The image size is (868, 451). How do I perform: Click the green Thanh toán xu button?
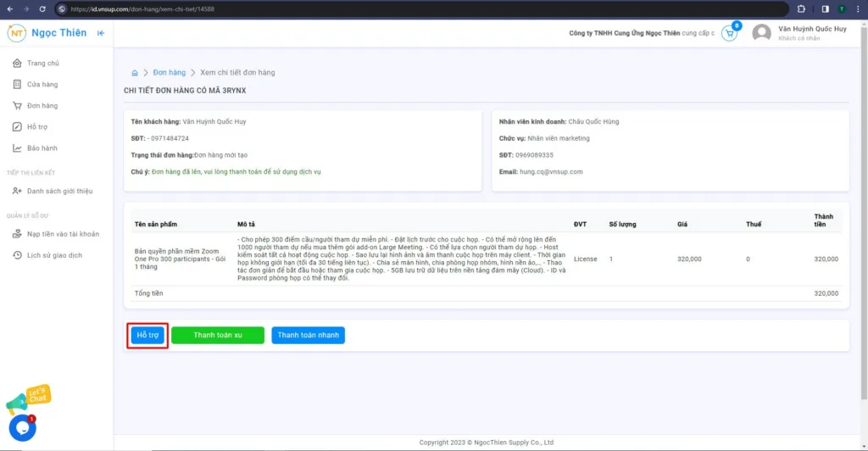click(x=218, y=336)
